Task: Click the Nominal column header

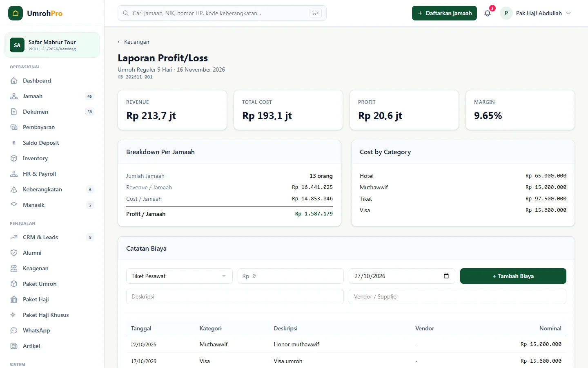Action: [550, 328]
